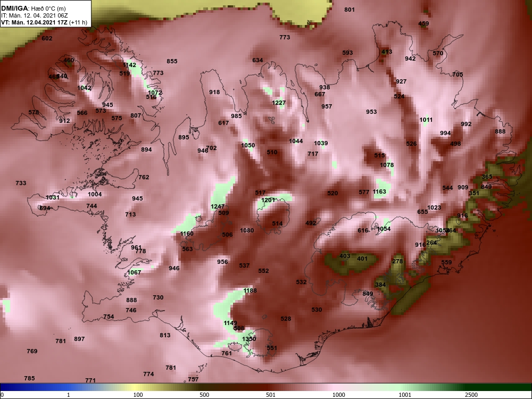532x399 pixels.
Task: Click the number 992 on the map
Action: tap(466, 124)
